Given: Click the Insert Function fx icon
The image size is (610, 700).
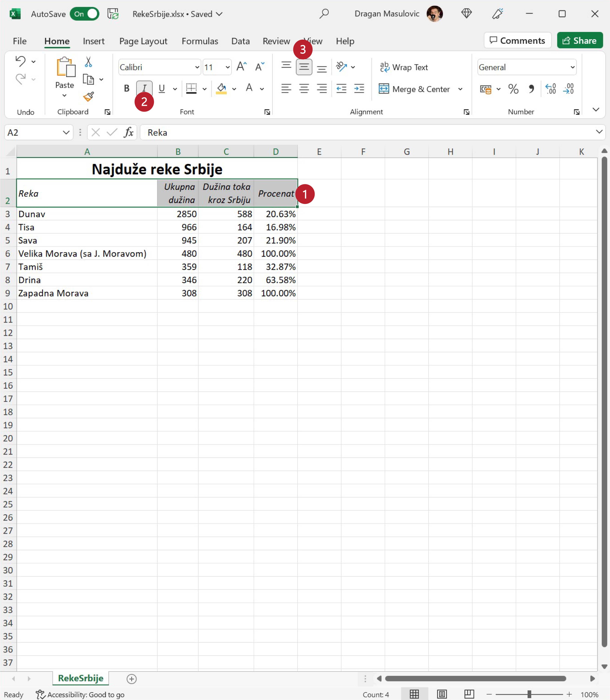Looking at the screenshot, I should coord(128,132).
